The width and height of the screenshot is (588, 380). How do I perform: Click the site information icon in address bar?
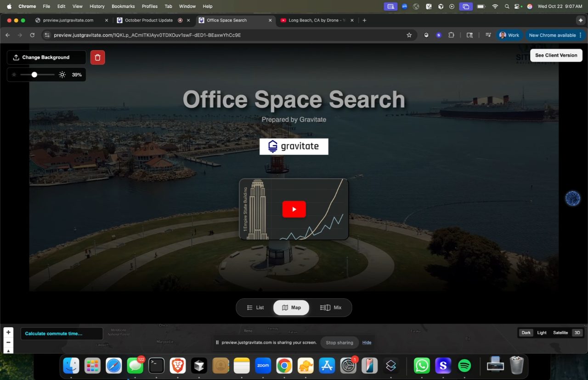pyautogui.click(x=46, y=35)
